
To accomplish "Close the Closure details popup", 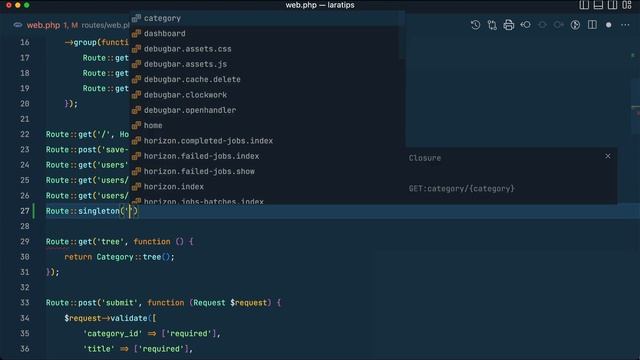I will pyautogui.click(x=608, y=156).
